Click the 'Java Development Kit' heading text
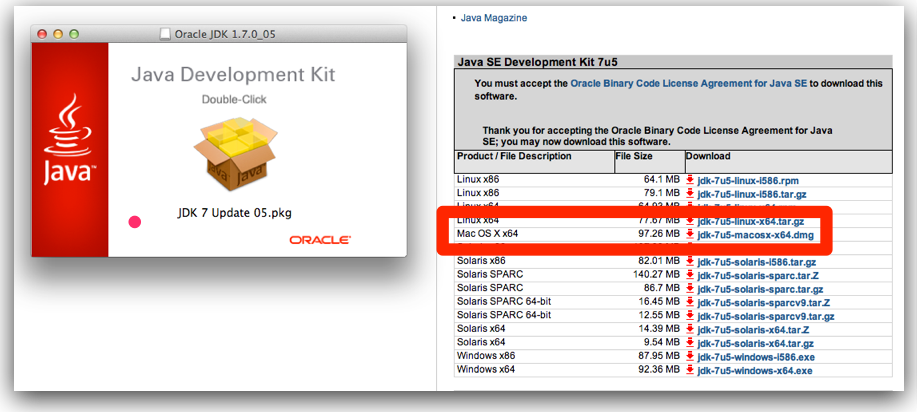 (x=233, y=75)
